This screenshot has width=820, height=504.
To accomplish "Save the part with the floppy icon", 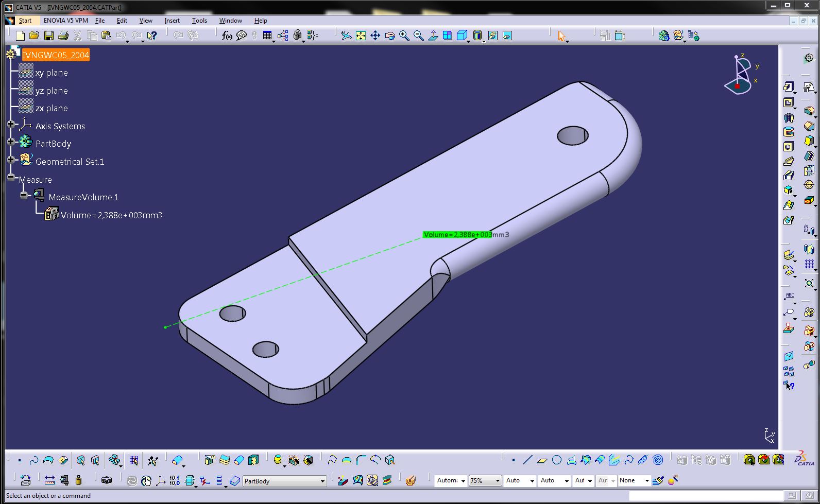I will click(49, 36).
